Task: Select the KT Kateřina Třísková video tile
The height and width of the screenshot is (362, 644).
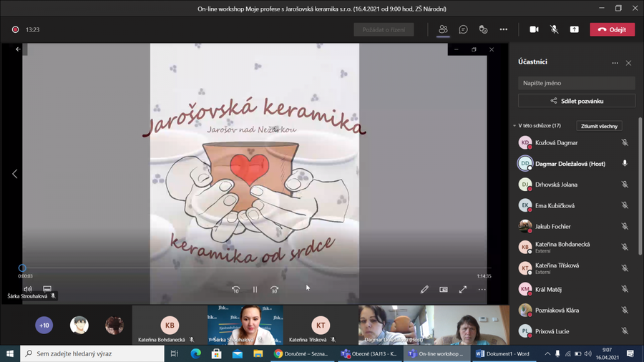Action: coord(321,325)
